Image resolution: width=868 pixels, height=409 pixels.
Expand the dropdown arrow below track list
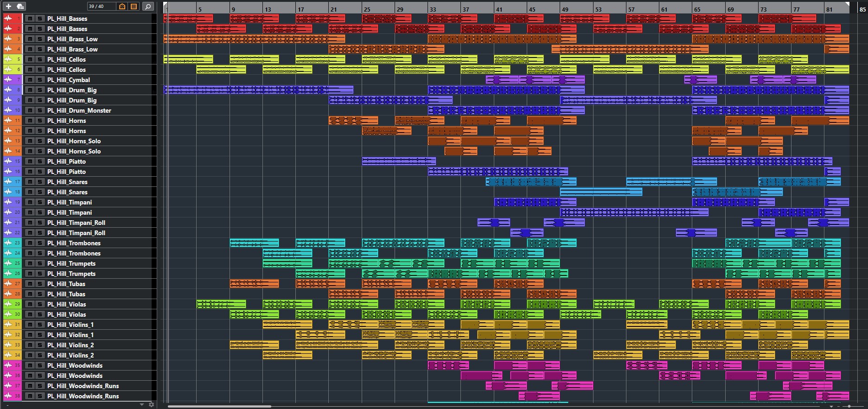(142, 405)
